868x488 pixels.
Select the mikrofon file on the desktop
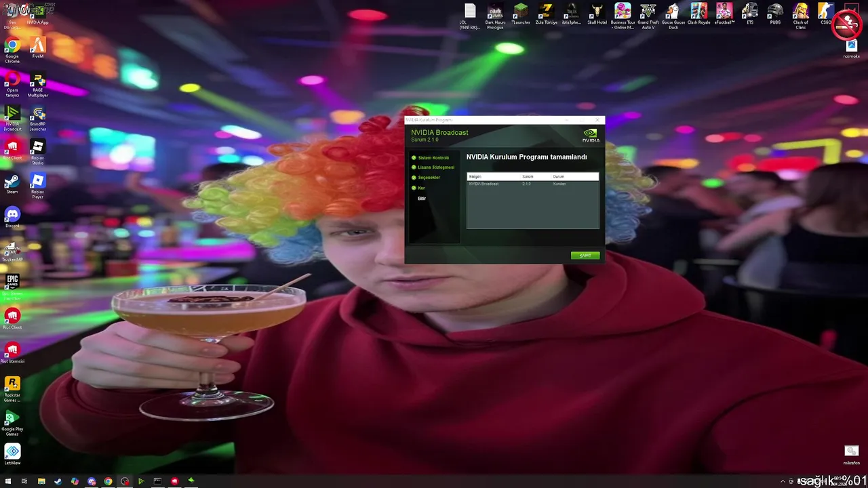(852, 455)
